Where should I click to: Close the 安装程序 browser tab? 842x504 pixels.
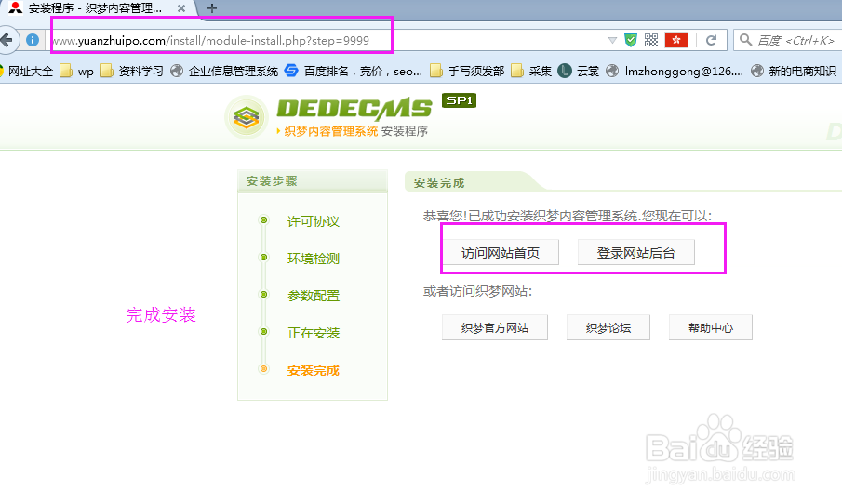click(181, 8)
